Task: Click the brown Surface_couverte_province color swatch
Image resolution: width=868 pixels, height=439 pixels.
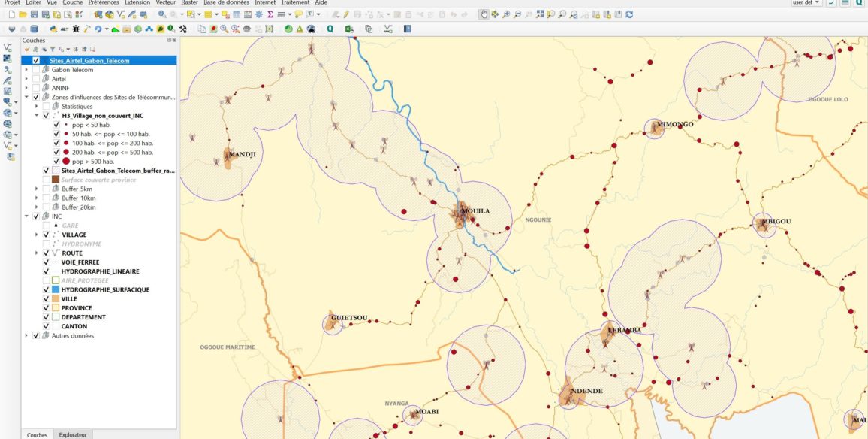Action: click(56, 180)
